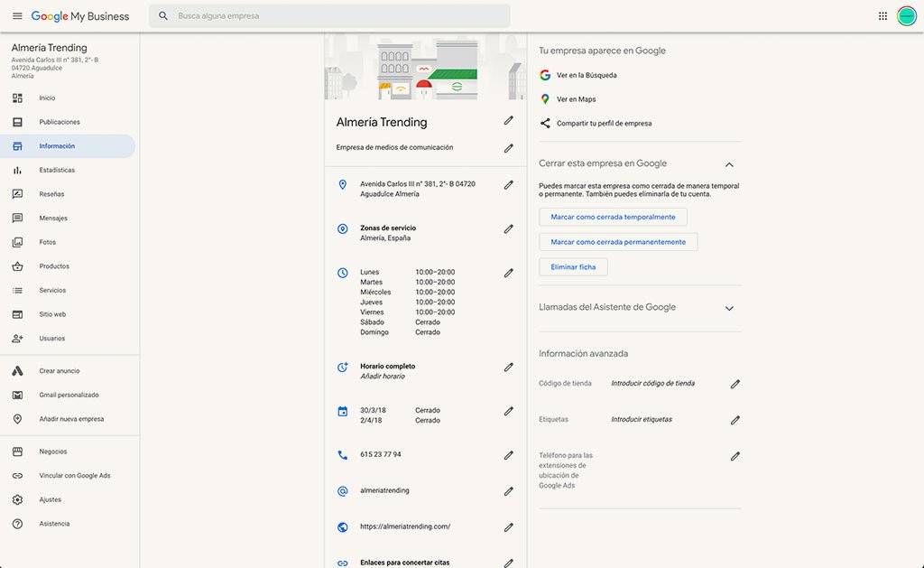
Task: Click the Asistencia help icon
Action: click(x=18, y=524)
